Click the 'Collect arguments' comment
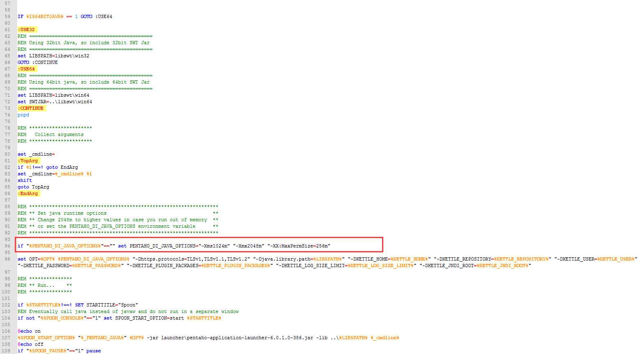 [x=59, y=134]
